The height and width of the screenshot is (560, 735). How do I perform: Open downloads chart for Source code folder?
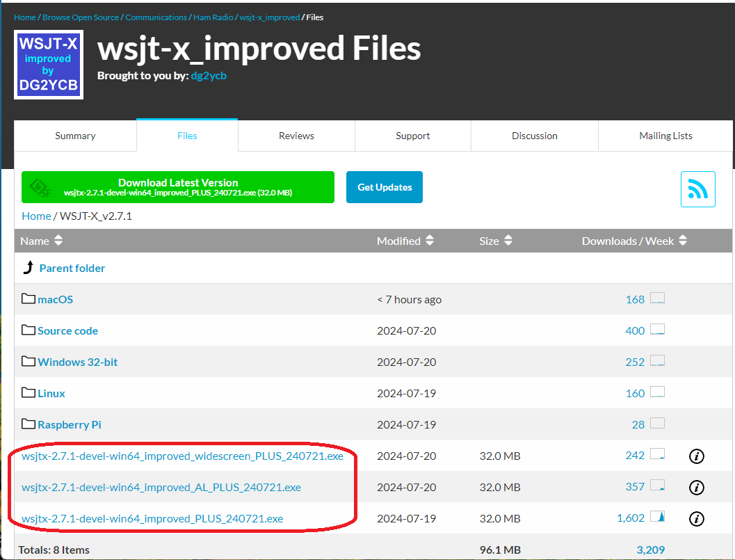tap(657, 330)
